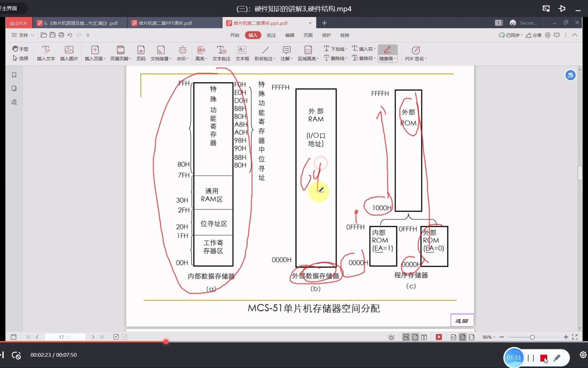This screenshot has width=588, height=368.
Task: Open the File (文件) menu
Action: pyautogui.click(x=23, y=35)
